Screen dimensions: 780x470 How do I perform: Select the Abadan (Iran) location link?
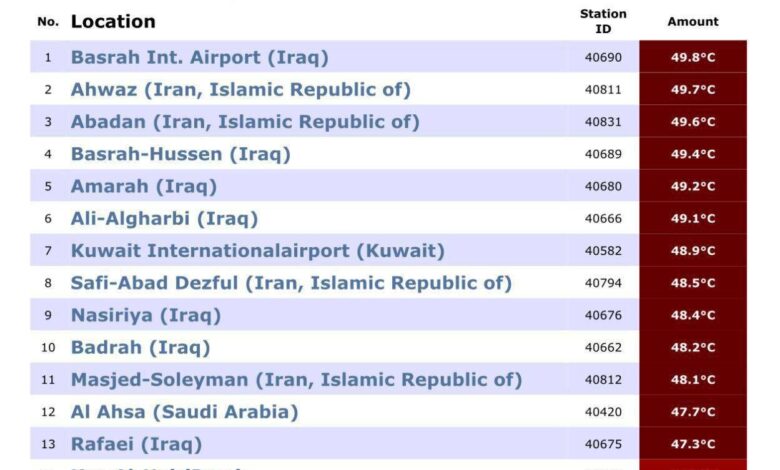pos(245,122)
